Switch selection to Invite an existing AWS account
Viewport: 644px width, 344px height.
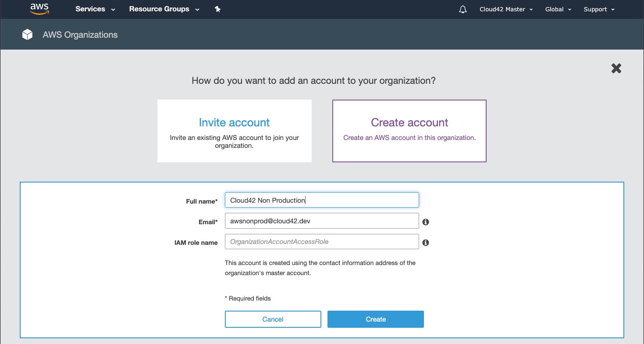[234, 131]
